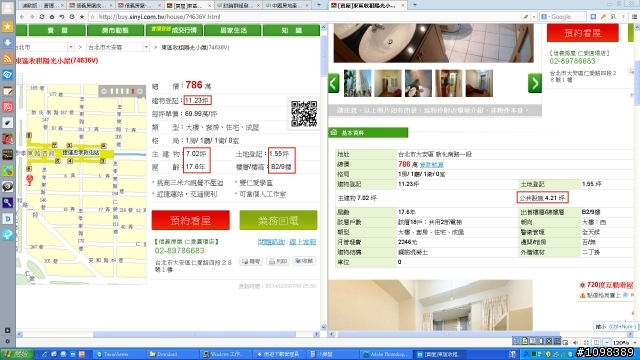Screen dimensions: 640x360
Task: Click zoom out minus in status bar
Action: [607, 343]
